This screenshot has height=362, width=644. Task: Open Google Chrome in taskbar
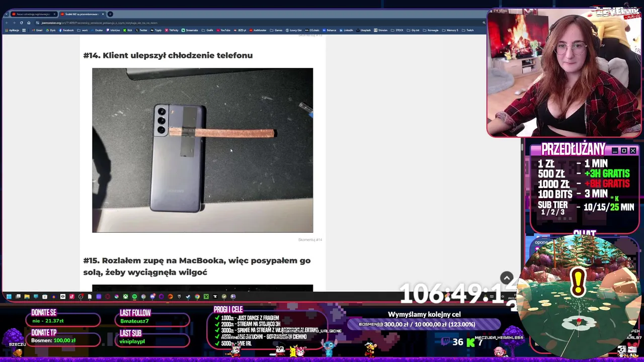tap(197, 297)
